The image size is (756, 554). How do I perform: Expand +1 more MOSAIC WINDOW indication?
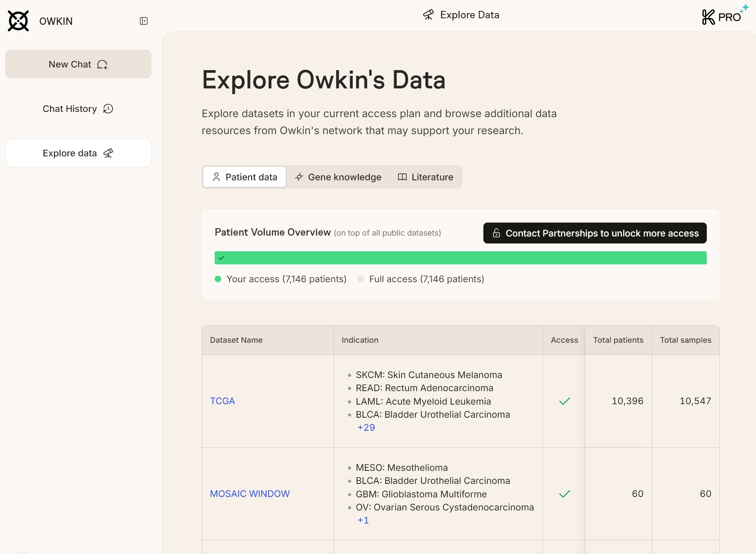click(x=363, y=520)
